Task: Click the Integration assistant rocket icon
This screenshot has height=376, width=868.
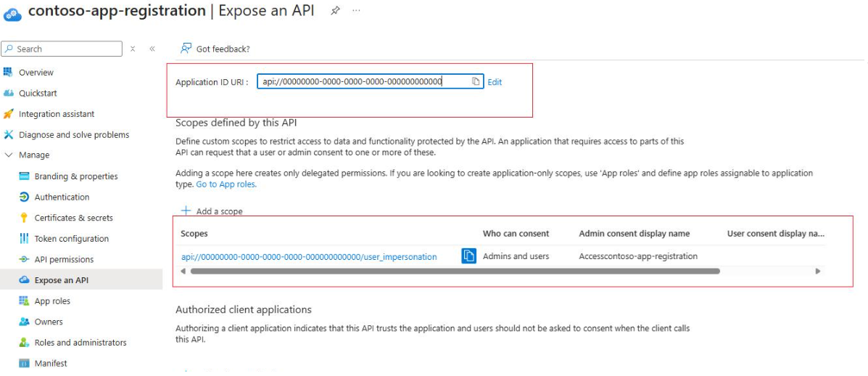Action: (8, 113)
